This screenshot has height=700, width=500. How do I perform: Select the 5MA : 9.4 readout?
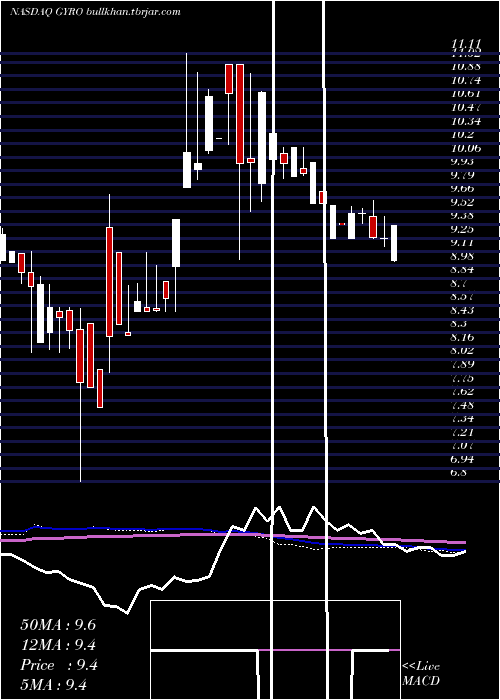tap(54, 684)
